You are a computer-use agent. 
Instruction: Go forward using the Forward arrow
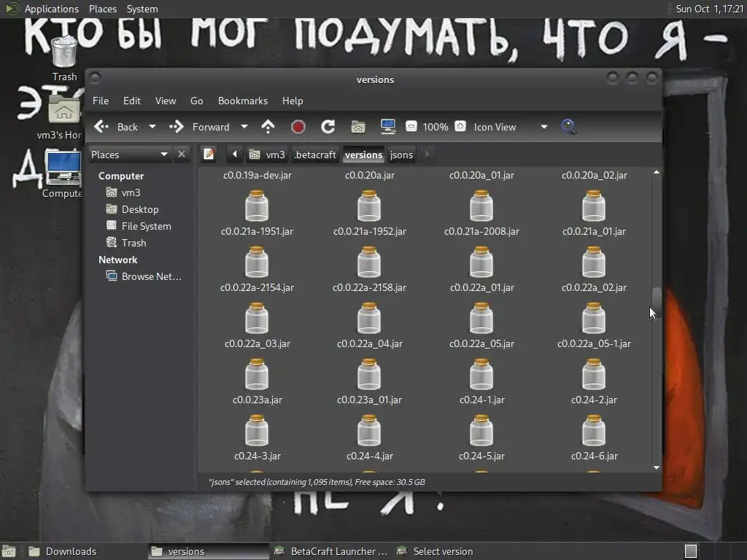pos(200,127)
